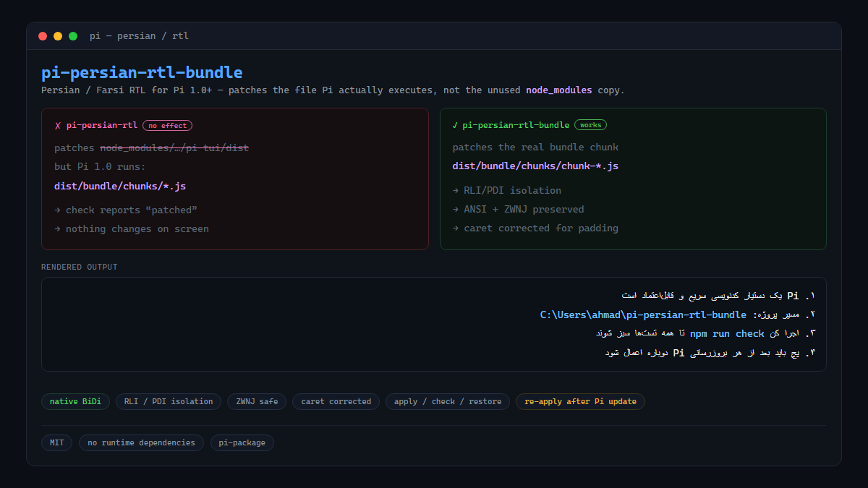This screenshot has width=868, height=488.
Task: Click the 'ZWNJ safe' tag
Action: pos(257,401)
